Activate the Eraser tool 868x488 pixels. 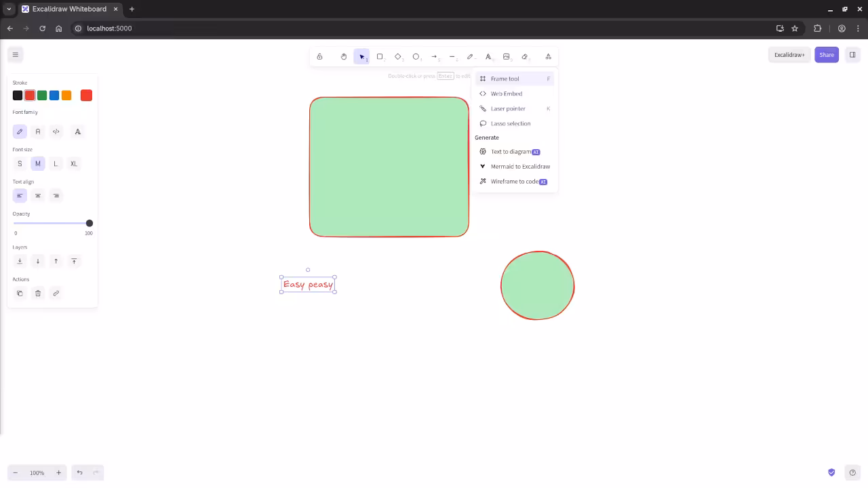[x=524, y=56]
